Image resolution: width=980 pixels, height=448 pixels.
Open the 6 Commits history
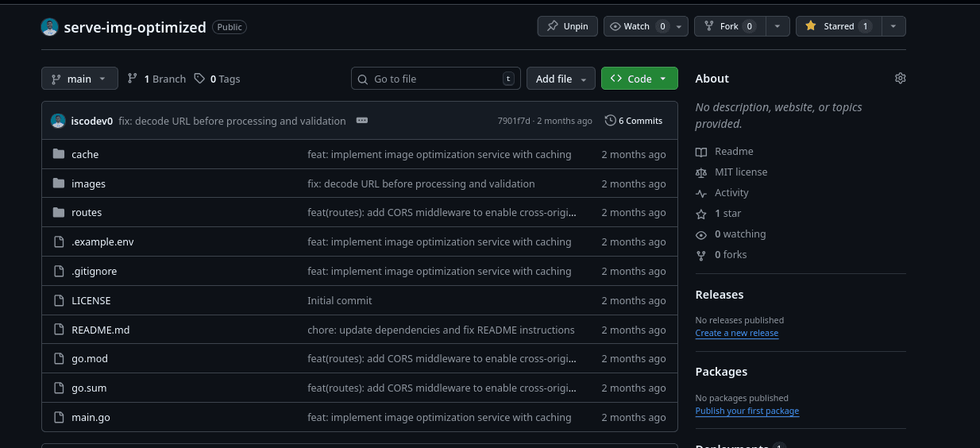(633, 121)
